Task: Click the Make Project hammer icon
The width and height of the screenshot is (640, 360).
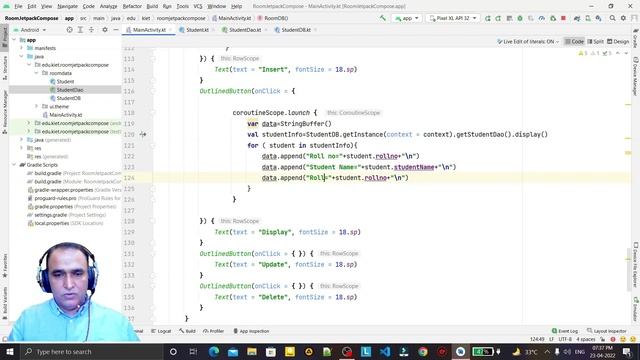Action: (382, 18)
